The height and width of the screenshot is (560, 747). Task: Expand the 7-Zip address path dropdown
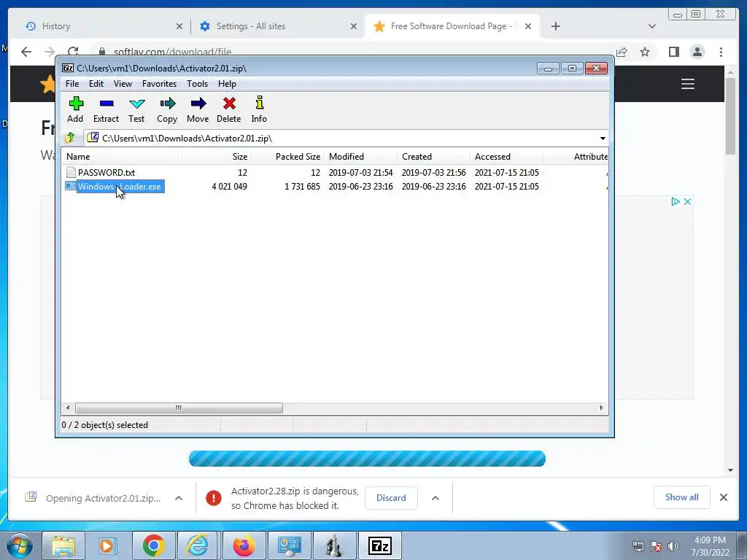[x=603, y=138]
